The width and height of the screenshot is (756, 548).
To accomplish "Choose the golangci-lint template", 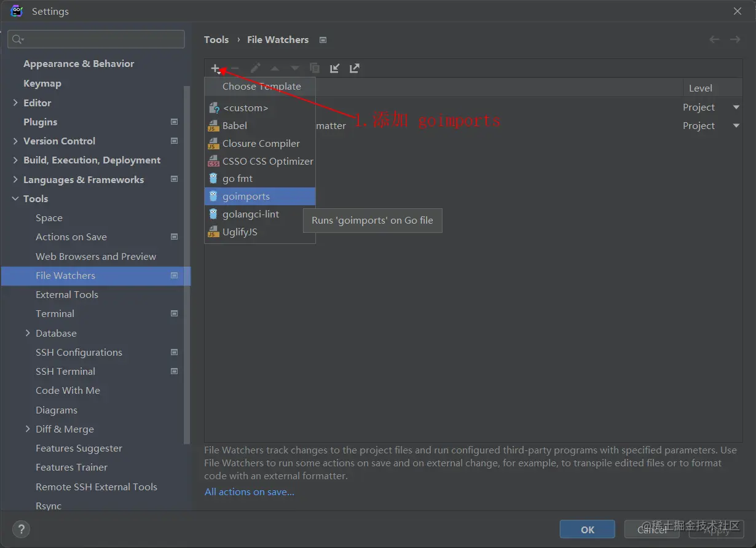I will [x=260, y=214].
